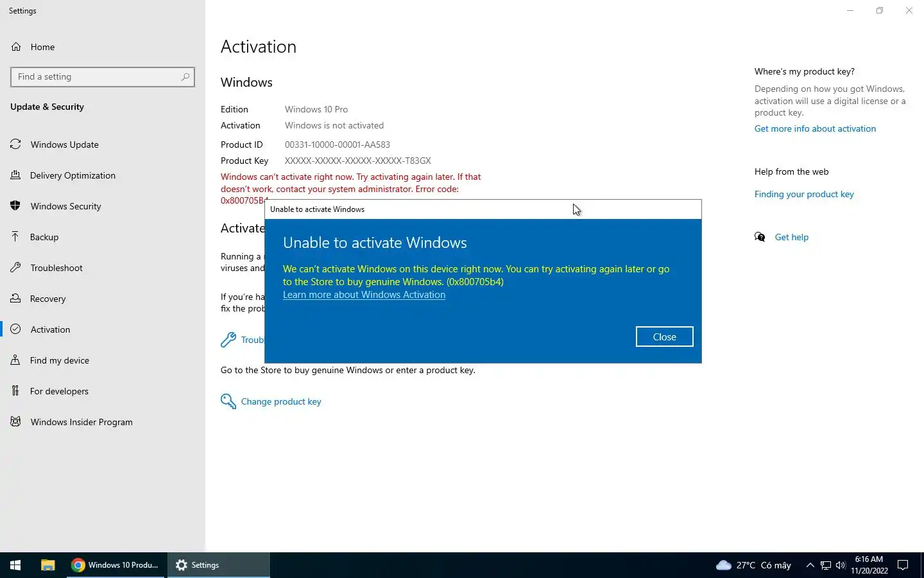The height and width of the screenshot is (578, 924).
Task: Click the Delivery Optimization icon
Action: click(16, 175)
